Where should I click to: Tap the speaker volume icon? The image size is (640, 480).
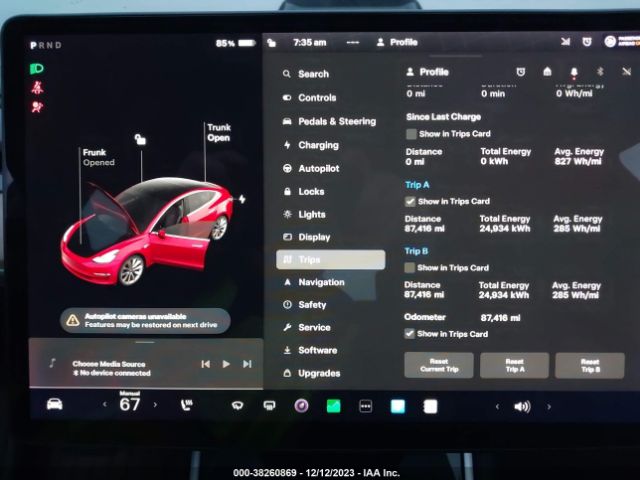click(521, 407)
